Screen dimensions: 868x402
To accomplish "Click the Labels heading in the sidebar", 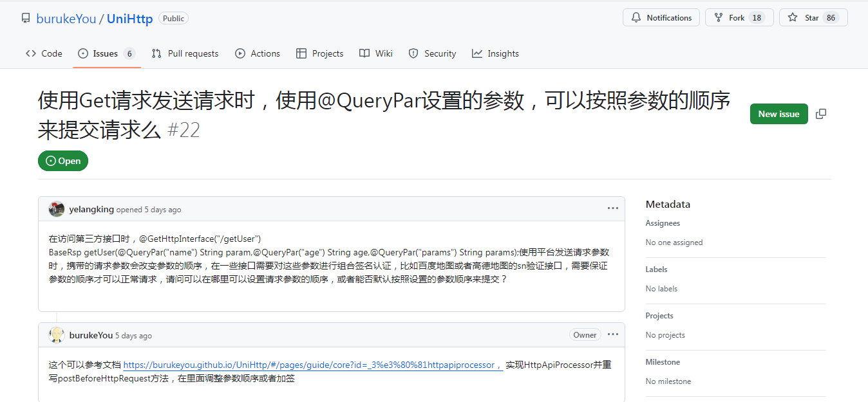I will [656, 270].
